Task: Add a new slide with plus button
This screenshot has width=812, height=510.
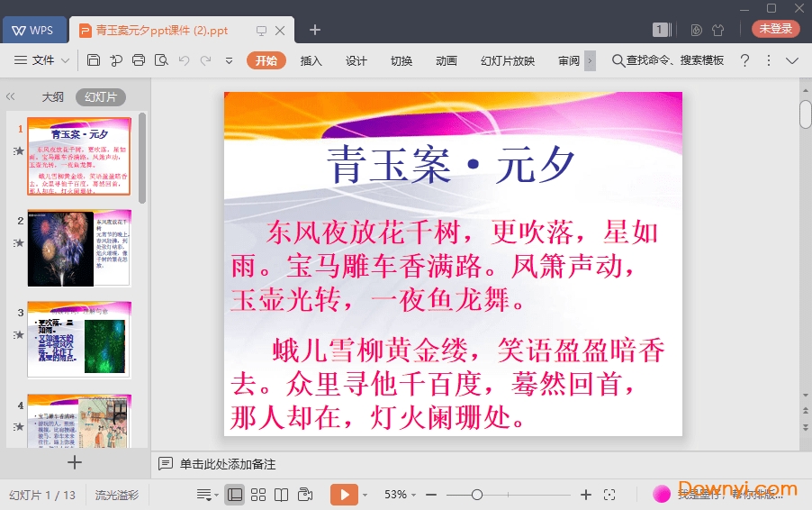Action: point(75,462)
